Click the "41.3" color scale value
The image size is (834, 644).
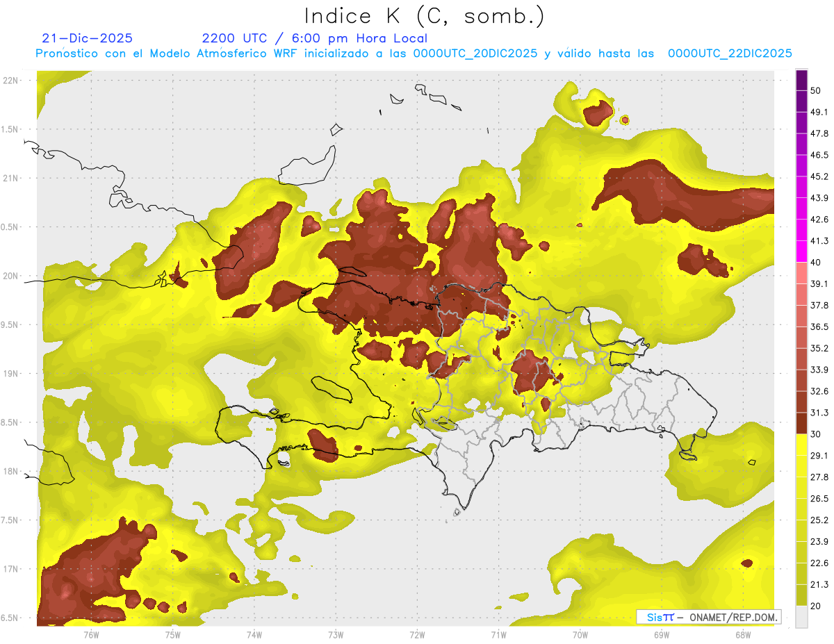click(x=819, y=241)
